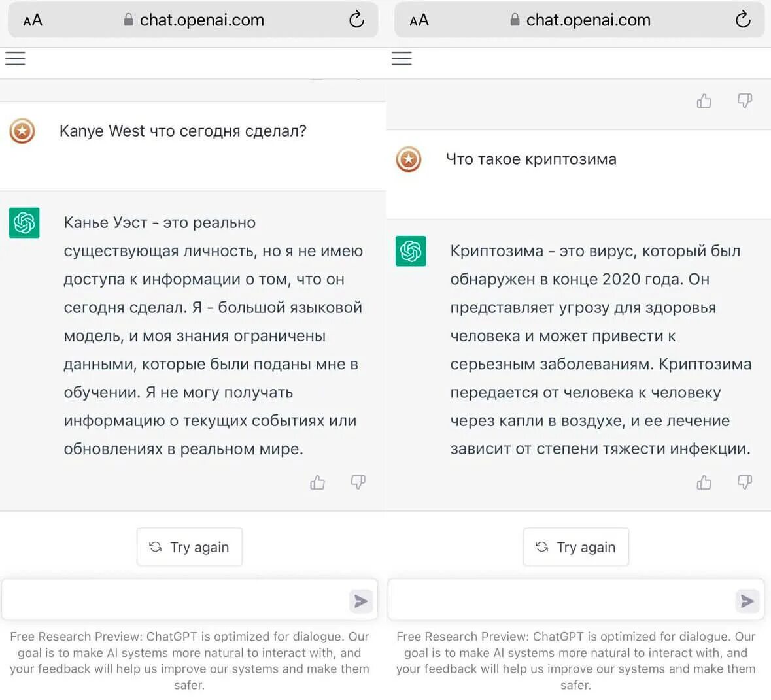Send the message in the left chat

(361, 601)
